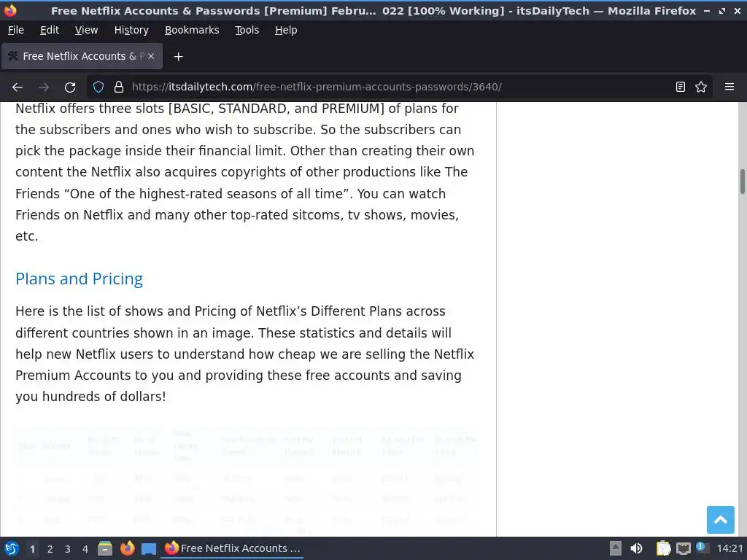The width and height of the screenshot is (747, 560).
Task: Open the notification info tray icon
Action: coord(701,548)
